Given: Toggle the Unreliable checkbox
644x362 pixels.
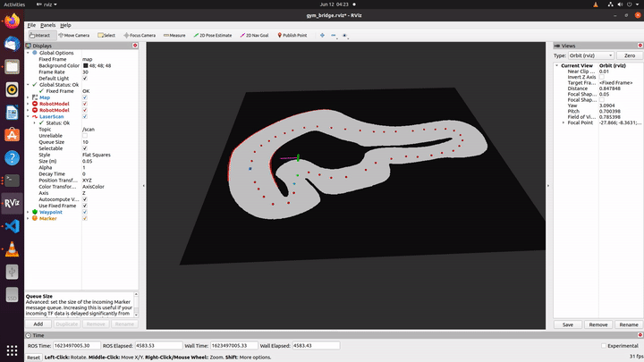Looking at the screenshot, I should [85, 136].
